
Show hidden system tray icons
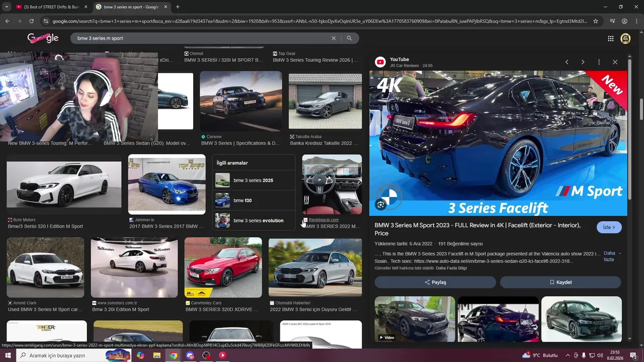click(568, 355)
